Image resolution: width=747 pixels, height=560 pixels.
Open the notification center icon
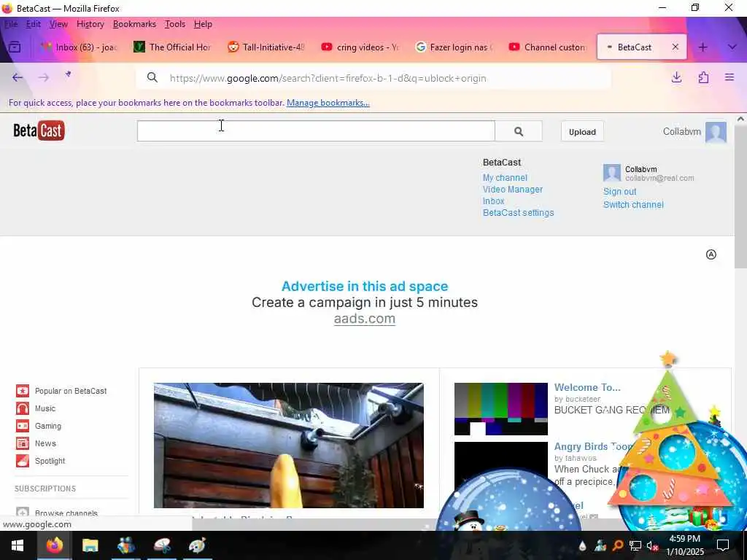723,545
